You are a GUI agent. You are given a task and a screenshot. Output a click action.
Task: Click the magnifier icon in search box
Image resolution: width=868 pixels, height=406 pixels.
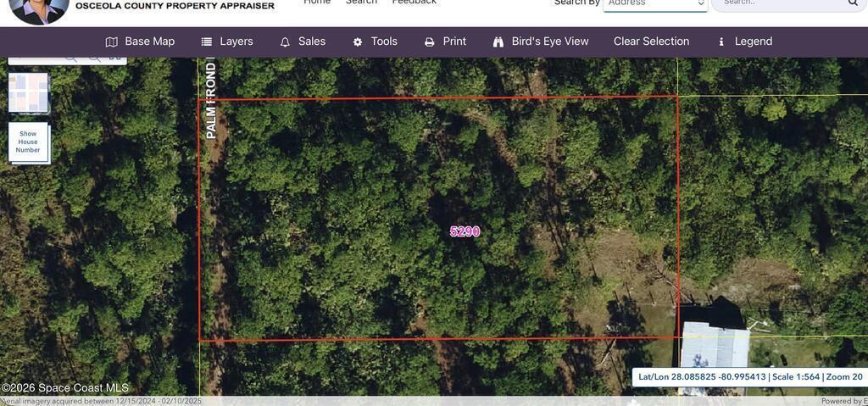pos(853,3)
